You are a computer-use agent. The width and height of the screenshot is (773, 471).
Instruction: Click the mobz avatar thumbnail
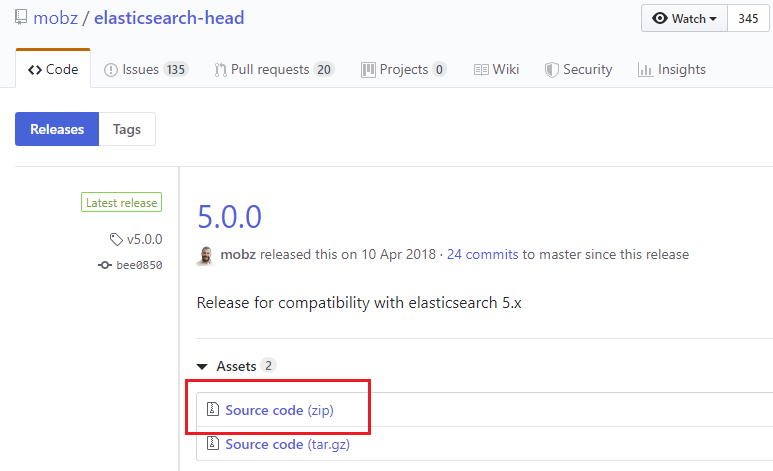click(x=206, y=255)
